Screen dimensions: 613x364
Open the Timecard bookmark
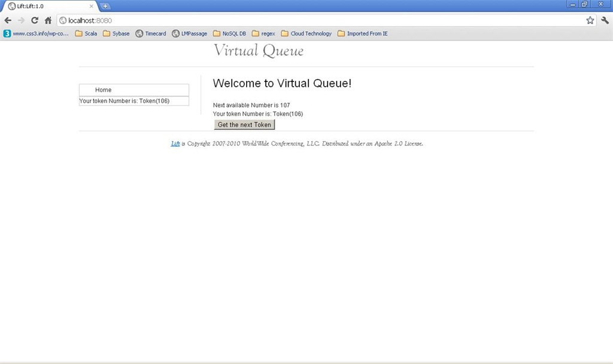[x=151, y=34]
